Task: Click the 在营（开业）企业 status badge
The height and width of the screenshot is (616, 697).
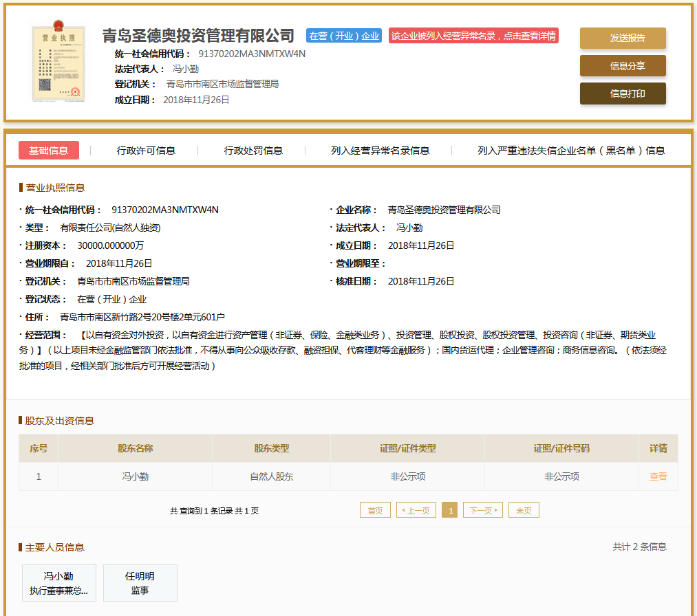Action: (344, 36)
